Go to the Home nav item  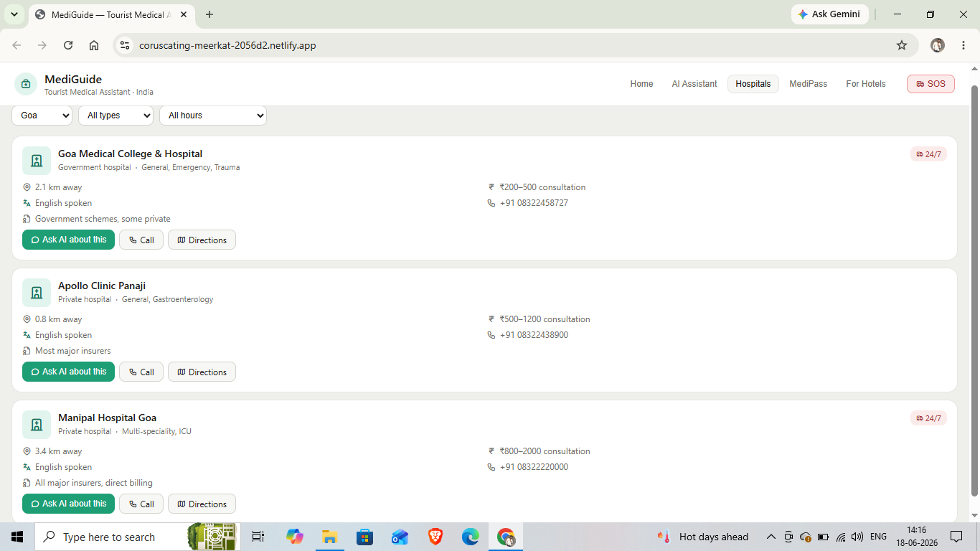(x=641, y=84)
